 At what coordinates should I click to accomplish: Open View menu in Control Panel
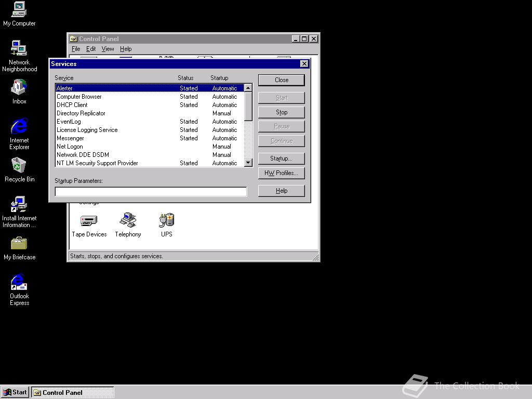108,49
